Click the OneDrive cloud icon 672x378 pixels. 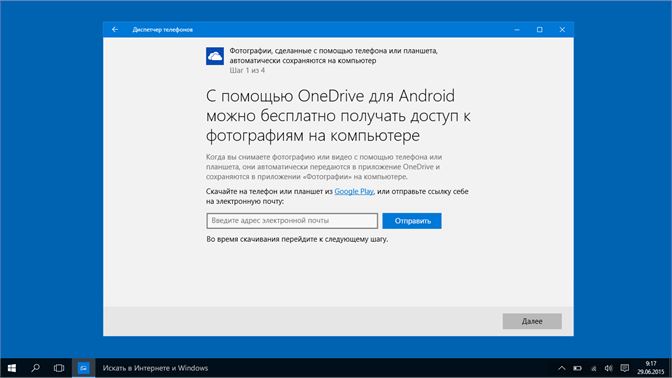coord(215,56)
